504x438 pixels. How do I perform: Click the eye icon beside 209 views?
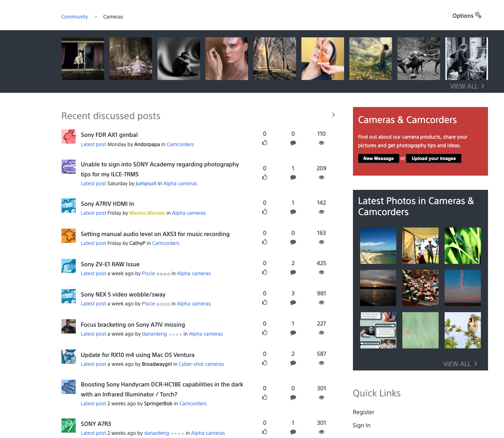[322, 177]
